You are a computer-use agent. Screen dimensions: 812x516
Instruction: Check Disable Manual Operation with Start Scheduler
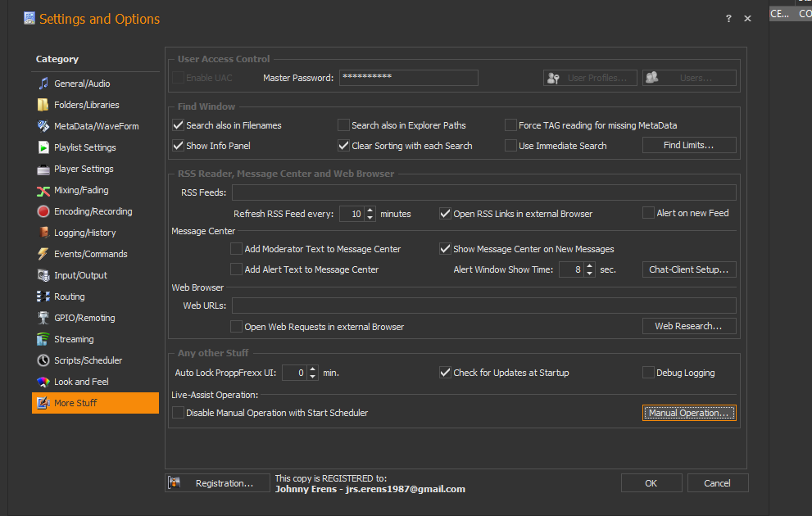[178, 413]
